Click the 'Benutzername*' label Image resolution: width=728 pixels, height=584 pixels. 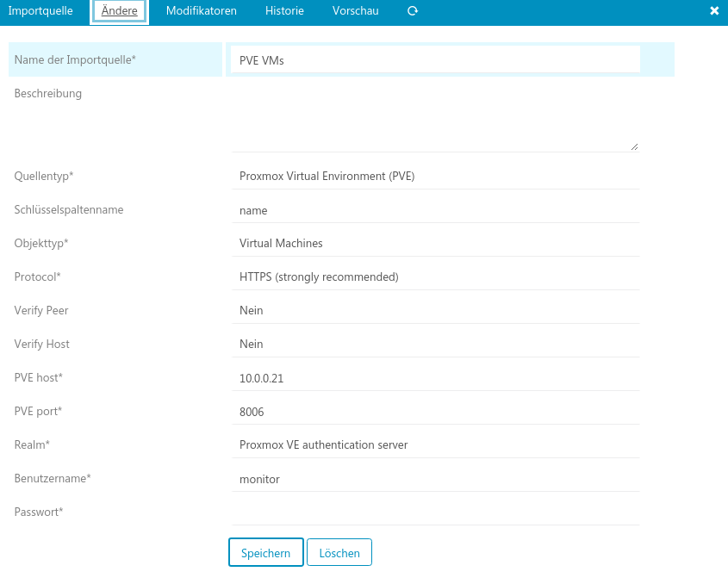53,478
